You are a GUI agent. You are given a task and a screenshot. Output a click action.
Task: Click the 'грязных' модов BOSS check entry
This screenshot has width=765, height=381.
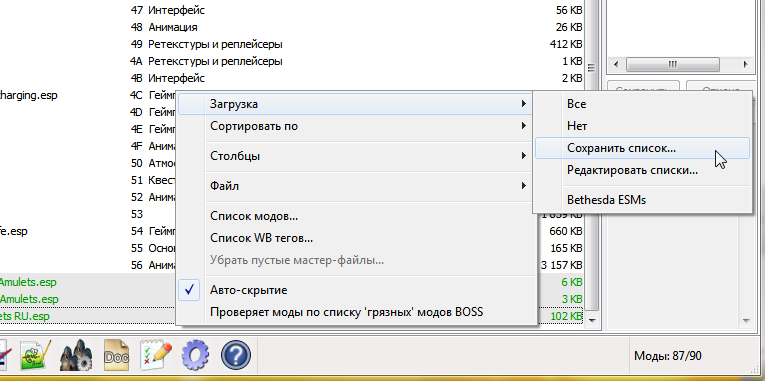pyautogui.click(x=356, y=312)
